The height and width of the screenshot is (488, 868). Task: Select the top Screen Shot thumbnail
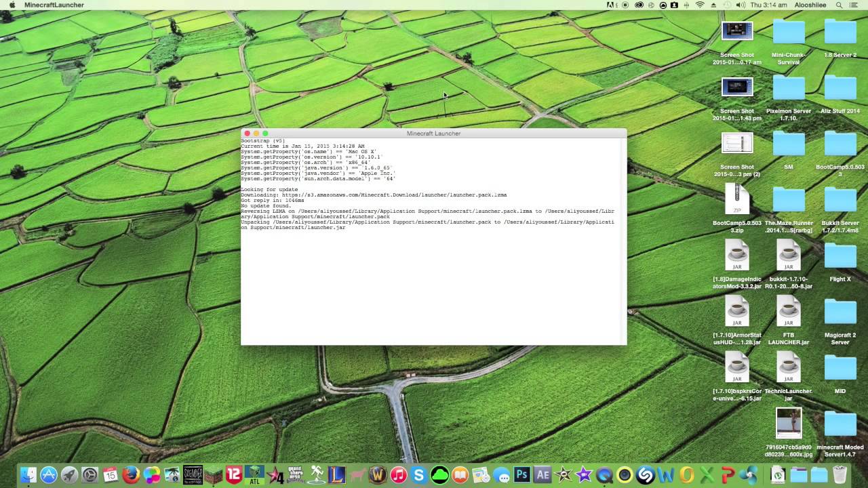click(x=737, y=30)
